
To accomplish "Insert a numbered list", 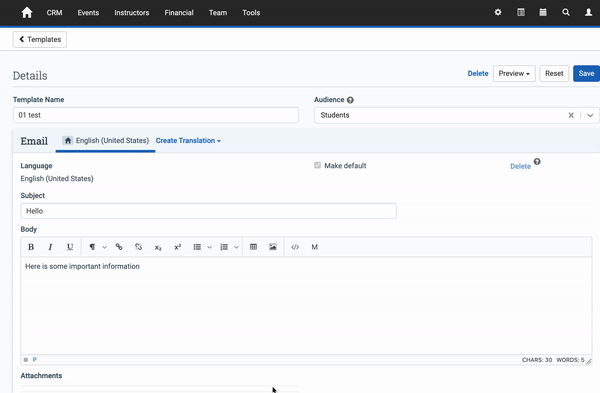I will [x=224, y=247].
